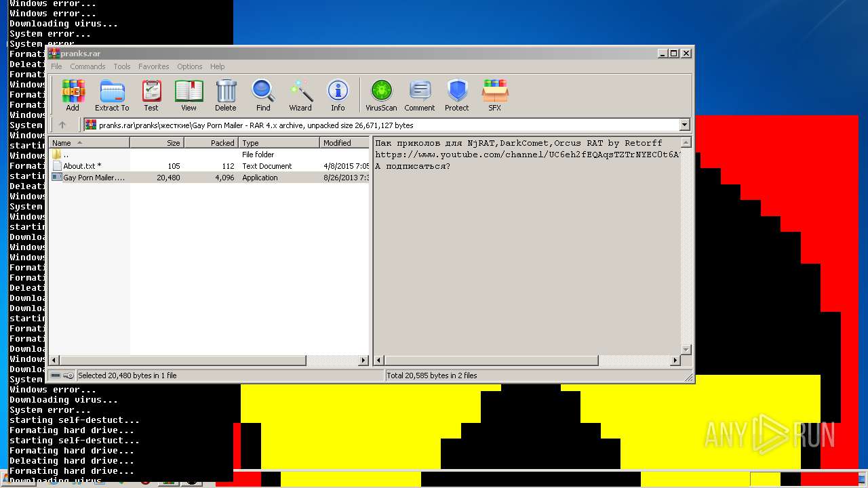Click the comment pane scroll-down arrow
Viewport: 868px width, 488px height.
686,350
